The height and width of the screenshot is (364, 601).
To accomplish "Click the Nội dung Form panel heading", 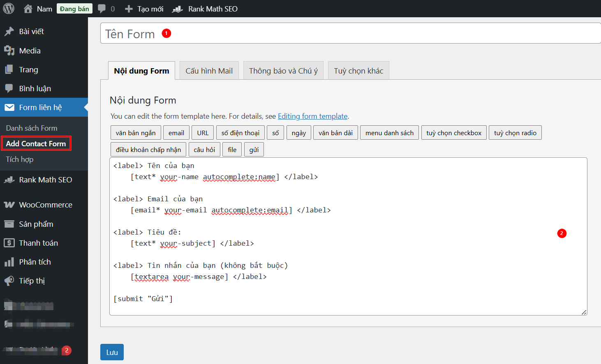I will tap(143, 100).
